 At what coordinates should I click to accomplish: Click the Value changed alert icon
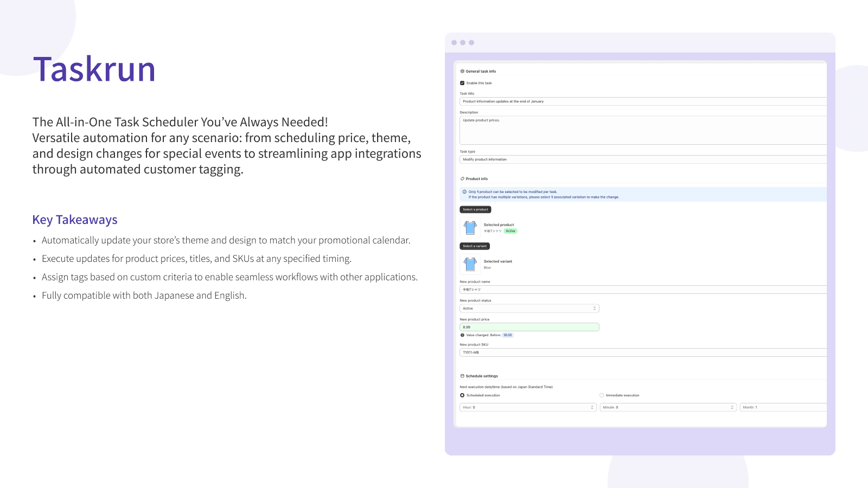pos(462,335)
